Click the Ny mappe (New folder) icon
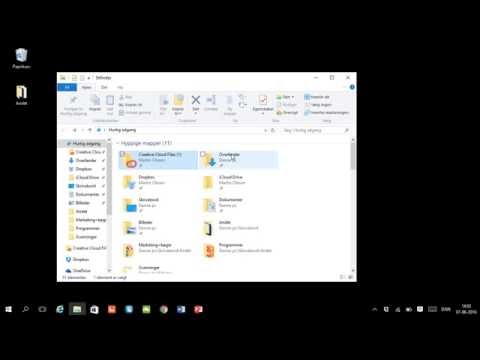The height and width of the screenshot is (360, 480). [230, 100]
